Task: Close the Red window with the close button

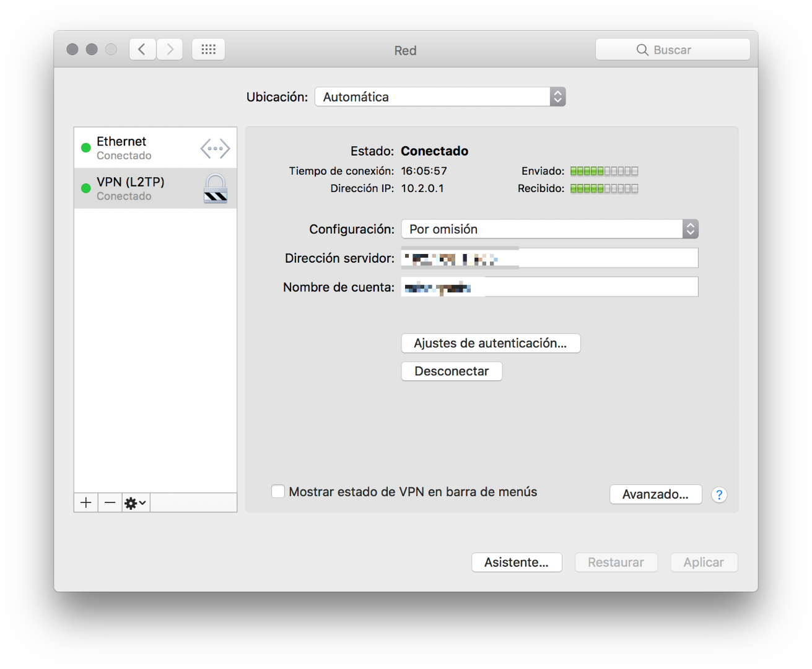Action: (x=72, y=50)
